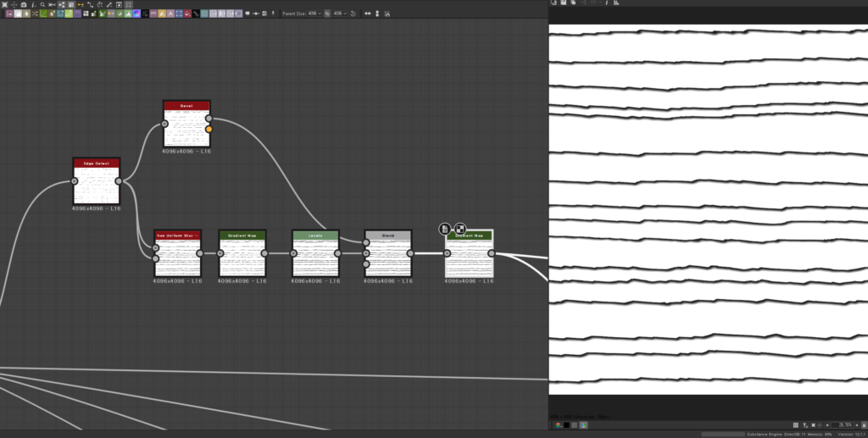Open the color channels dropdown in 2D view
The height and width of the screenshot is (438, 868).
coord(557,424)
